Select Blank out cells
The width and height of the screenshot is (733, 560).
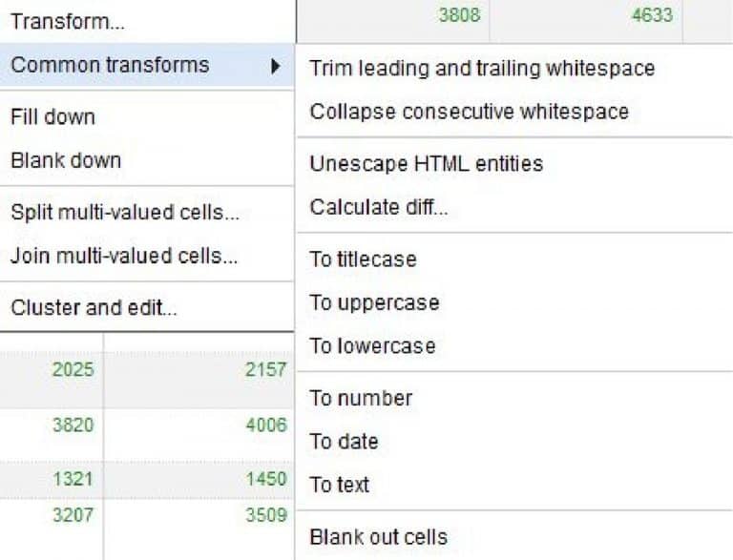[378, 536]
